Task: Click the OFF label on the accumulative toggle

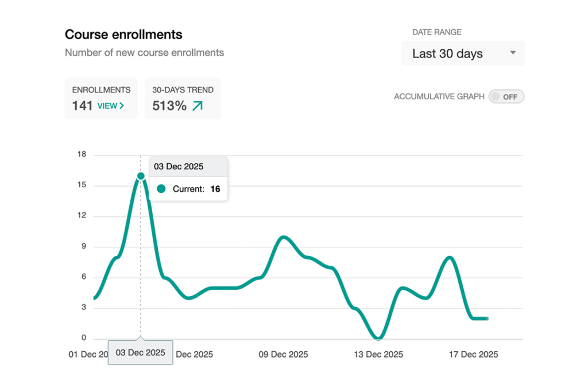Action: pyautogui.click(x=510, y=96)
